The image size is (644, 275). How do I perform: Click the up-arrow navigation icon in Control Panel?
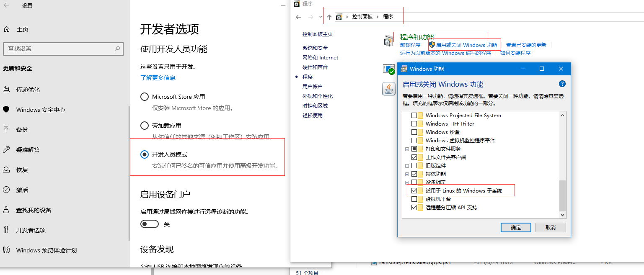pos(329,17)
